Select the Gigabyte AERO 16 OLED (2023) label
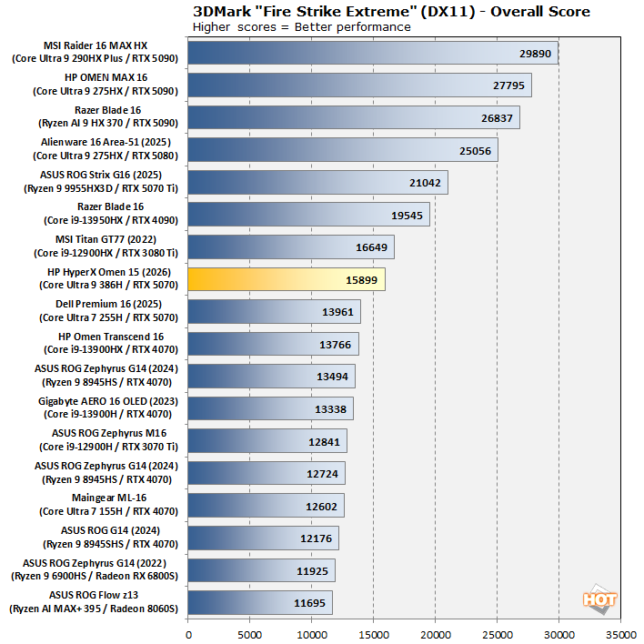644x644 pixels. [108, 408]
